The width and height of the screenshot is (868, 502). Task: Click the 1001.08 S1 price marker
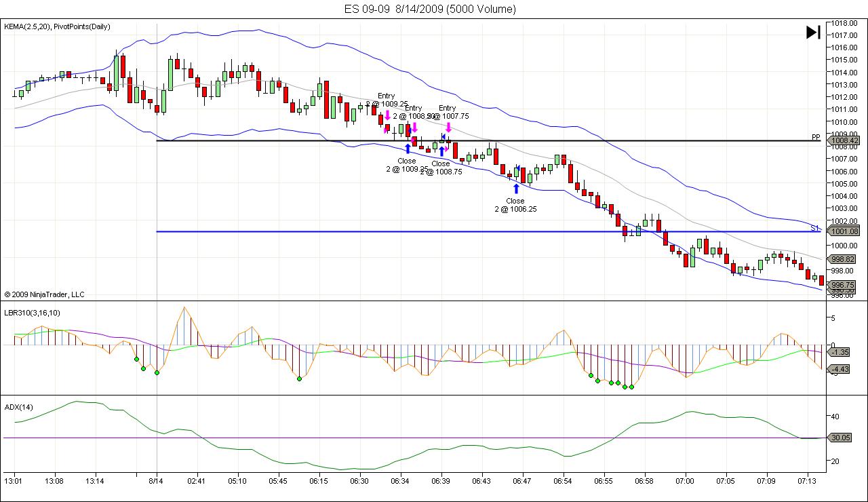point(844,231)
